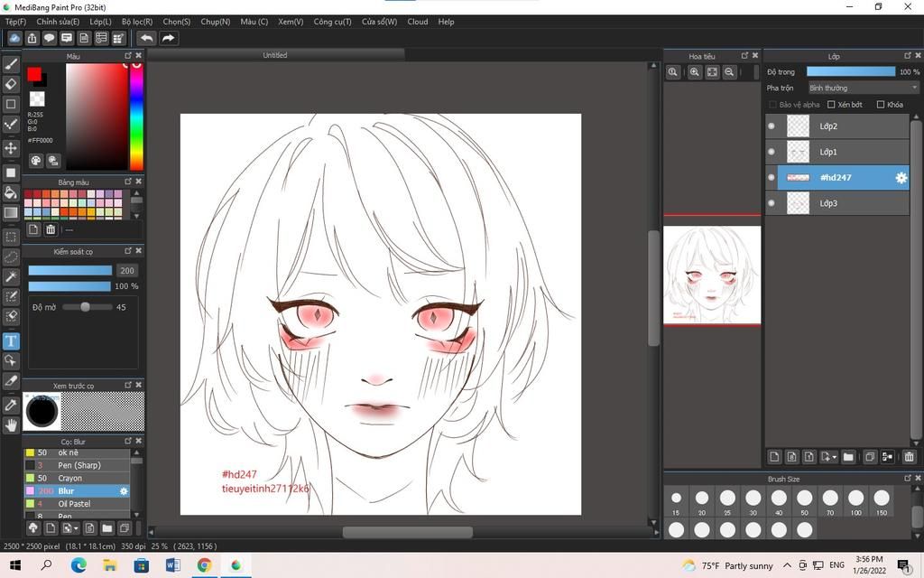Choose brush size 150 preset
Screen dimensions: 924x578
(x=882, y=502)
